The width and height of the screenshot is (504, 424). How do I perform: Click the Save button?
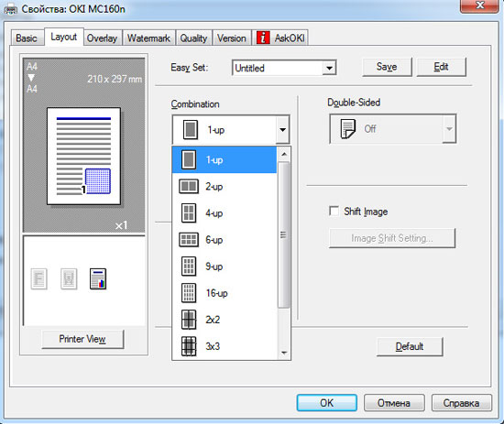tap(387, 67)
